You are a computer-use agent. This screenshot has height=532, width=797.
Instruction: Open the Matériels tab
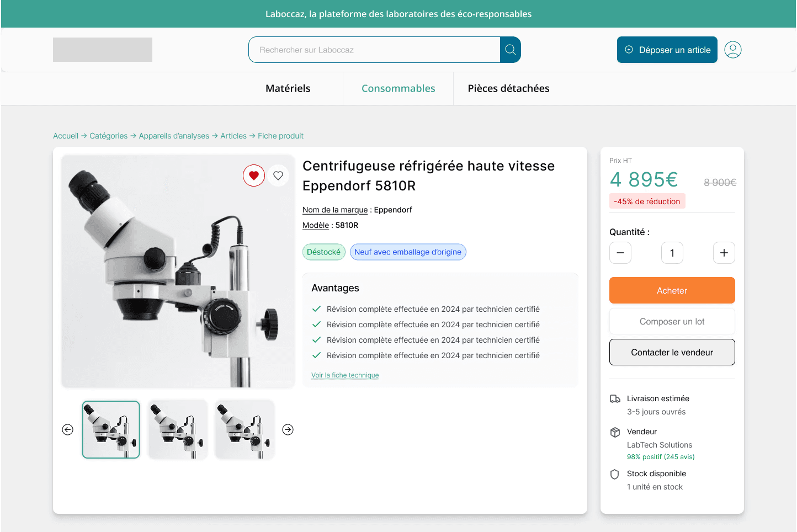(x=288, y=88)
